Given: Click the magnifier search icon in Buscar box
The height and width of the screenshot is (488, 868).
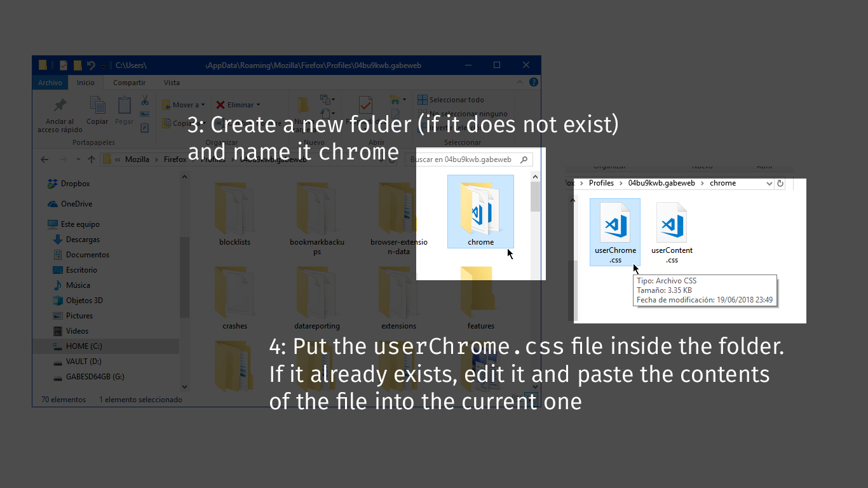Looking at the screenshot, I should (x=524, y=159).
